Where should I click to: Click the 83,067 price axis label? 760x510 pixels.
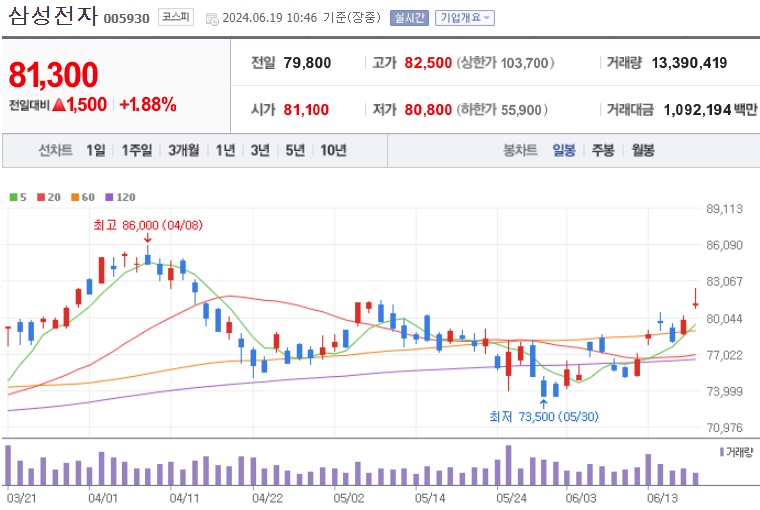click(724, 281)
